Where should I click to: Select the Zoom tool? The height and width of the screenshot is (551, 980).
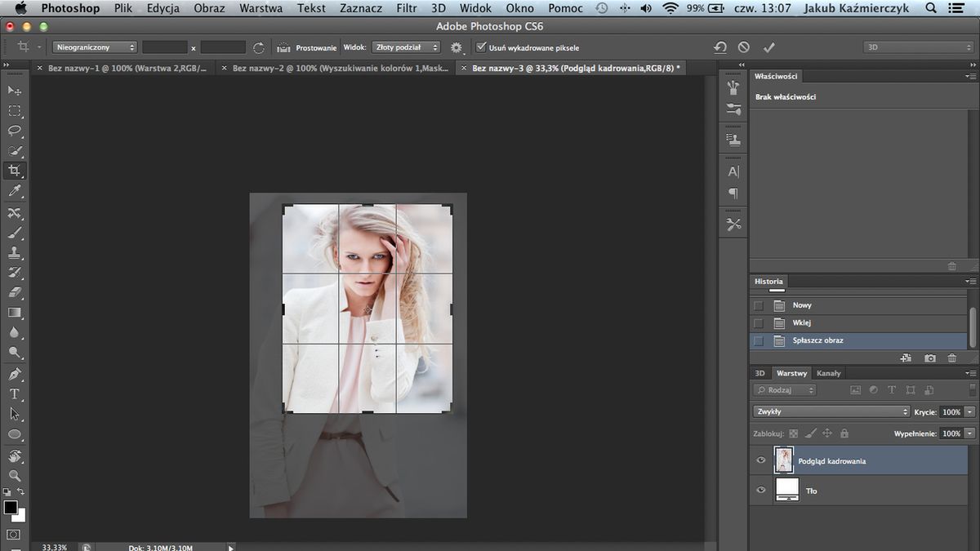click(15, 475)
